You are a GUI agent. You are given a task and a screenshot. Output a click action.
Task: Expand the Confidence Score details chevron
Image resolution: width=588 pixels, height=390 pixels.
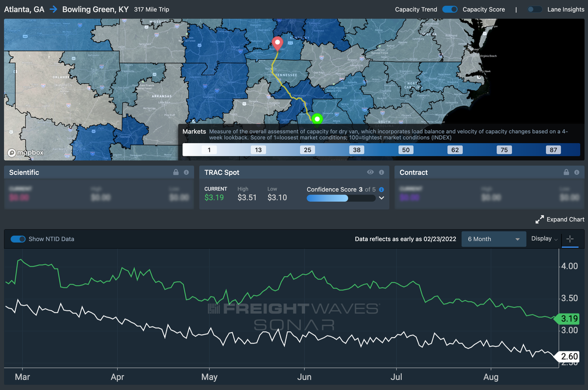382,198
